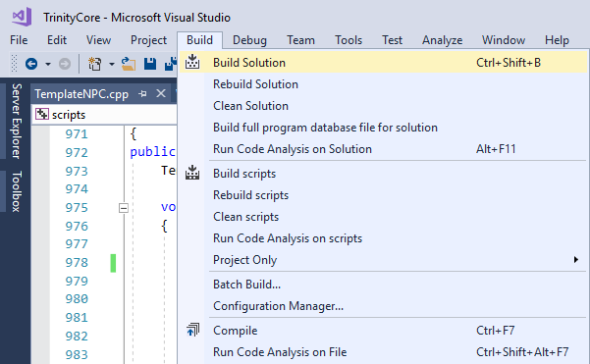Select Build Solution menu entry
The height and width of the screenshot is (364, 590).
[382, 63]
